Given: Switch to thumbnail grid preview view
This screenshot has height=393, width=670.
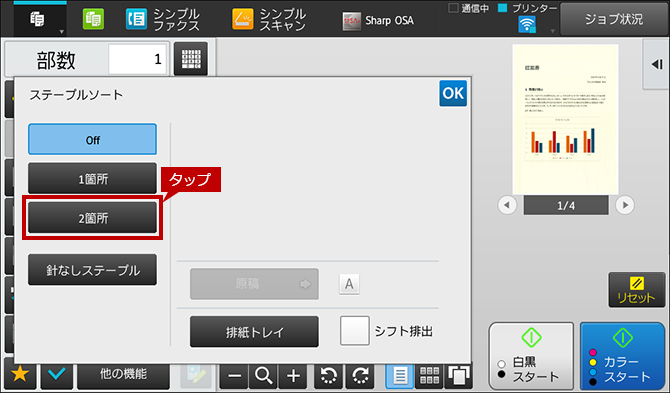Looking at the screenshot, I should [x=429, y=376].
